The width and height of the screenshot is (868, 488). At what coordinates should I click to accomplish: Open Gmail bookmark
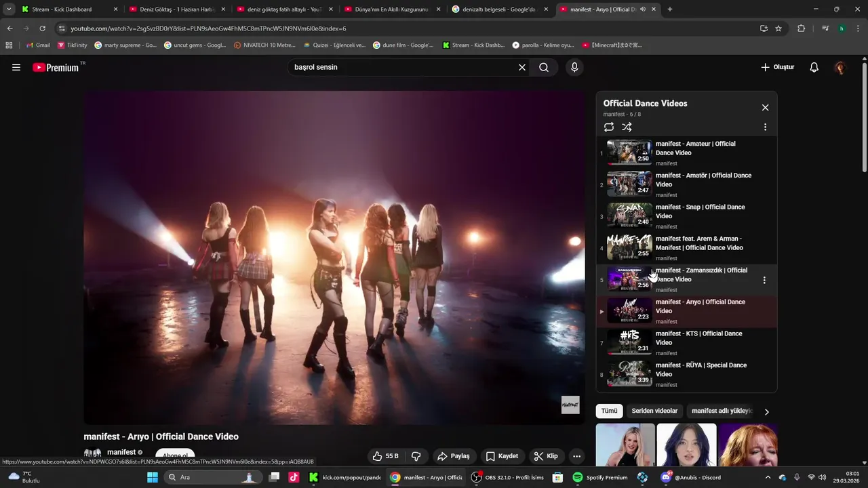tap(38, 45)
